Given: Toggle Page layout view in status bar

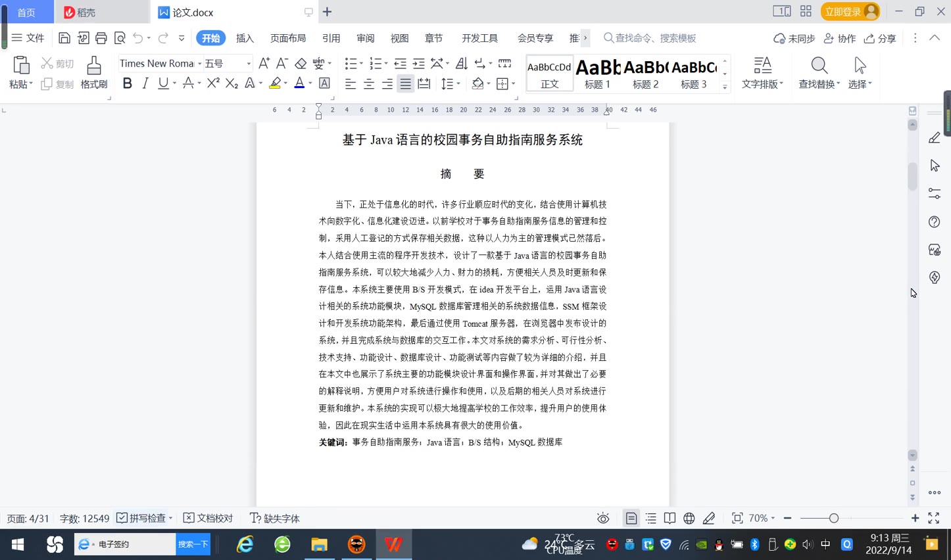Looking at the screenshot, I should pos(631,519).
